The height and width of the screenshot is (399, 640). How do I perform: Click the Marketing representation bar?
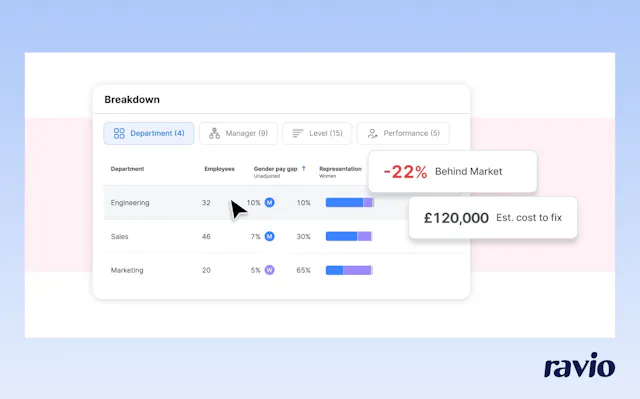tap(349, 270)
